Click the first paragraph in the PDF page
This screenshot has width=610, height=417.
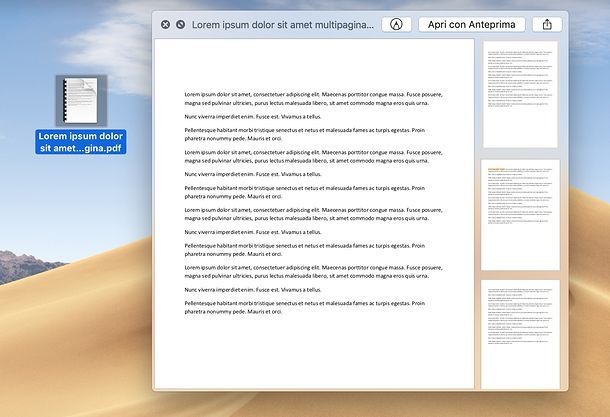(314, 99)
